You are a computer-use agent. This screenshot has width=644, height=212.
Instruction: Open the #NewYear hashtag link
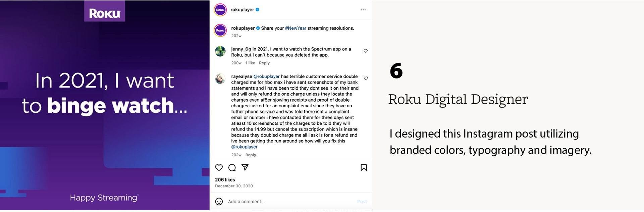click(296, 28)
